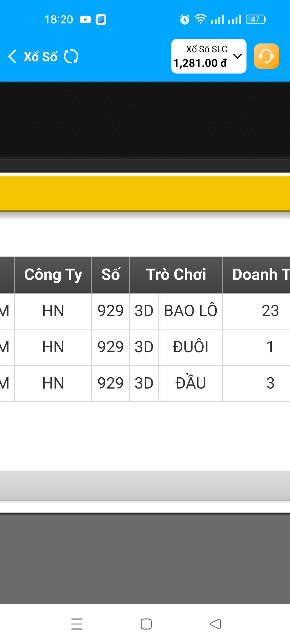Tap the refresh icon next to Xổ Số
This screenshot has width=290, height=644.
click(x=71, y=56)
